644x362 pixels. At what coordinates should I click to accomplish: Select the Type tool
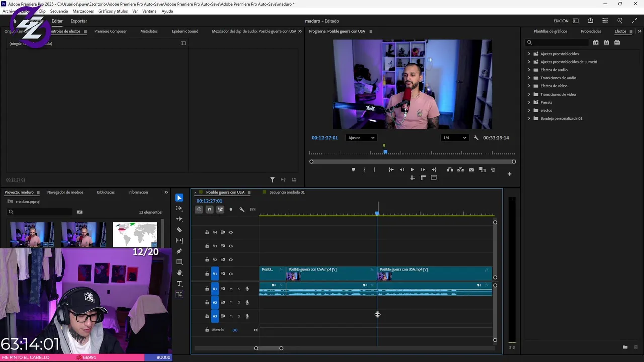point(179,284)
